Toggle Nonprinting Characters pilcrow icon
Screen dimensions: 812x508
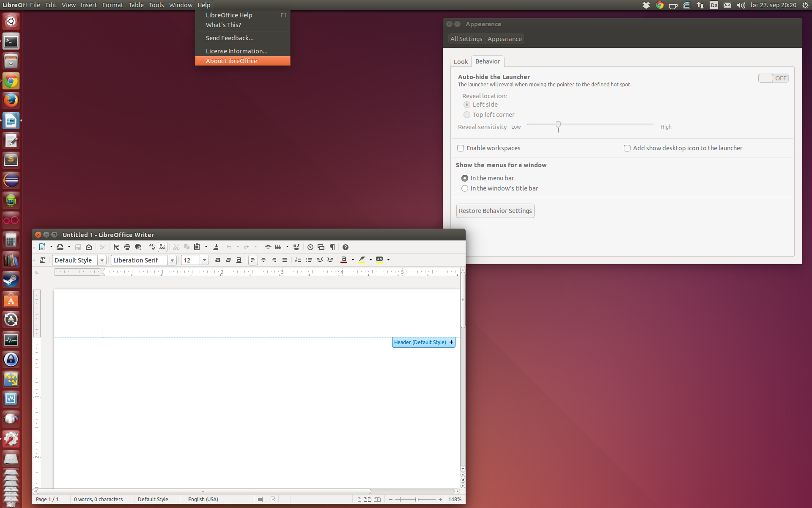click(x=332, y=247)
